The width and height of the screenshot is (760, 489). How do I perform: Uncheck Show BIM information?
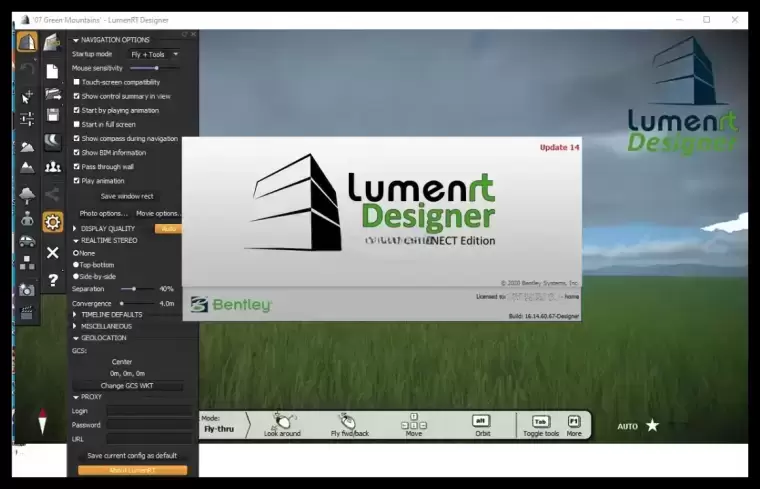click(77, 152)
